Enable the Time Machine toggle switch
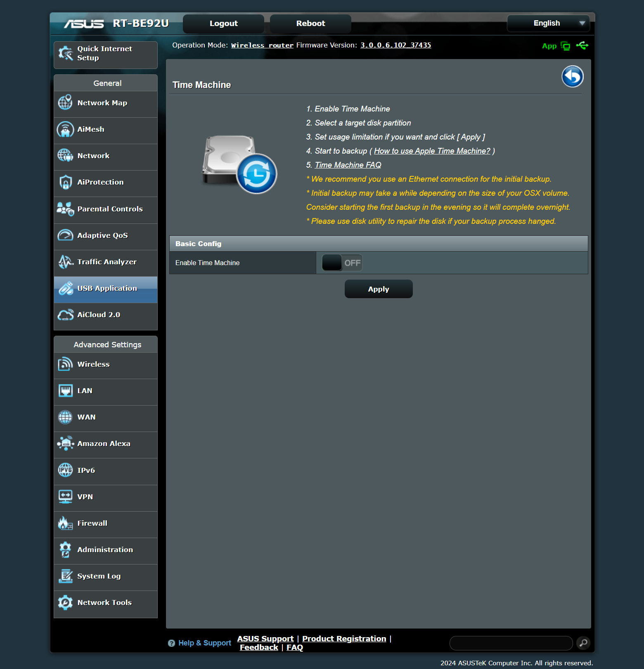The image size is (644, 669). click(x=342, y=263)
